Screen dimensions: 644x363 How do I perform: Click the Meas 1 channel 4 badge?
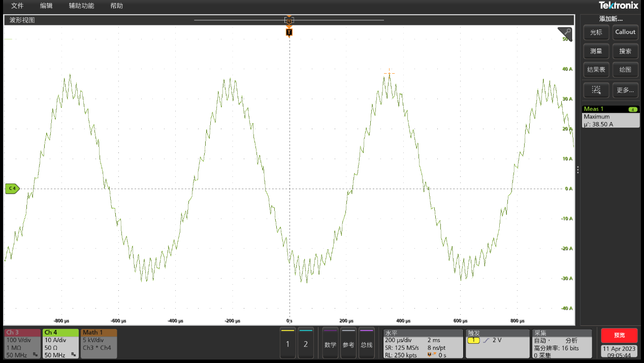pyautogui.click(x=632, y=109)
